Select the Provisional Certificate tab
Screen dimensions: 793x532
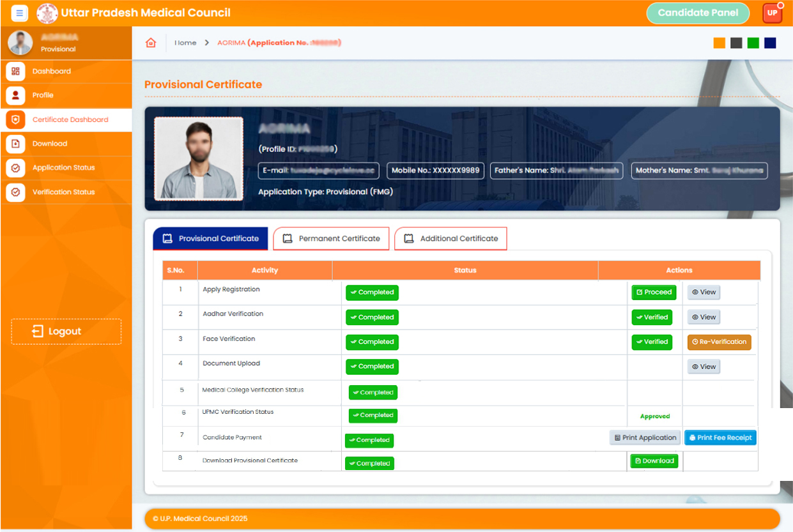point(210,239)
